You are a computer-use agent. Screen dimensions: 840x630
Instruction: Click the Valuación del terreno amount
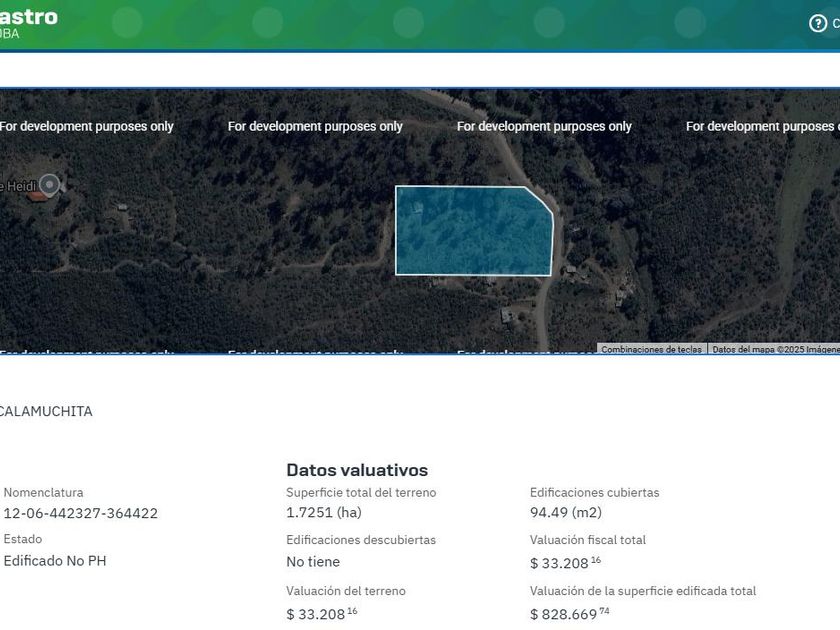pos(321,613)
